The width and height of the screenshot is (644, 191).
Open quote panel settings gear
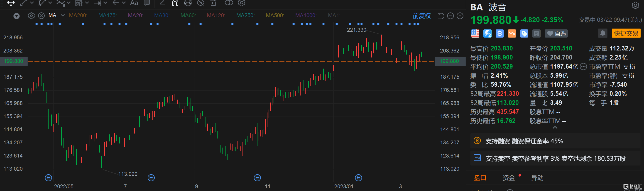point(635,5)
